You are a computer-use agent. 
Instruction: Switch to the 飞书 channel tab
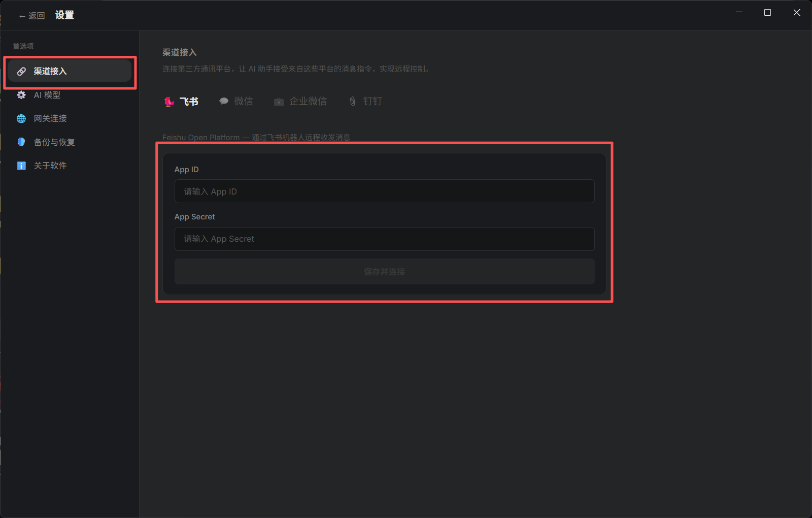click(x=182, y=102)
